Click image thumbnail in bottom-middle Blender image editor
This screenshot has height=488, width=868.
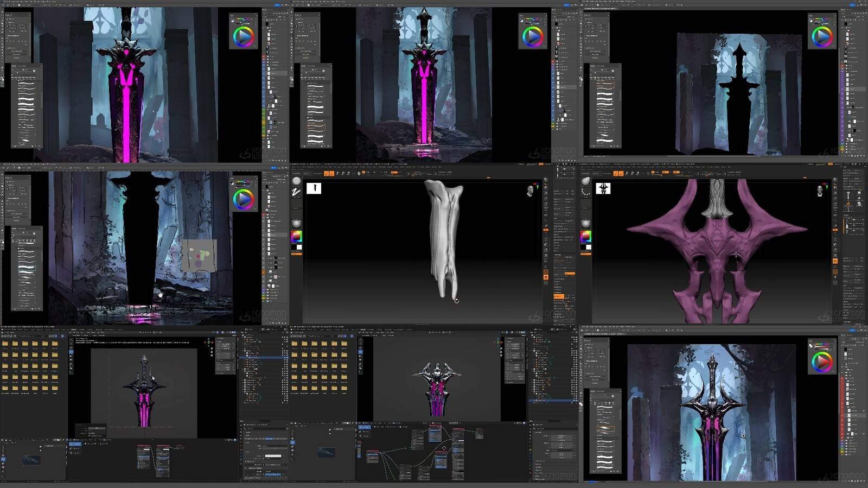point(325,452)
